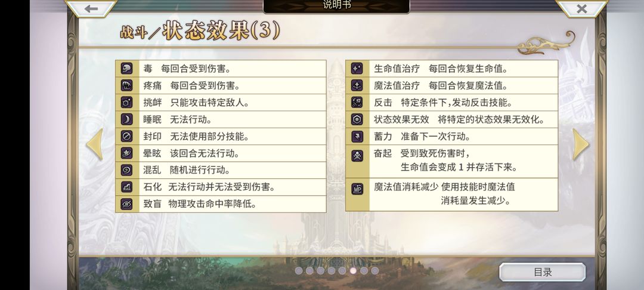Select the last page indicator dot
Image resolution: width=644 pixels, height=290 pixels.
[x=374, y=271]
